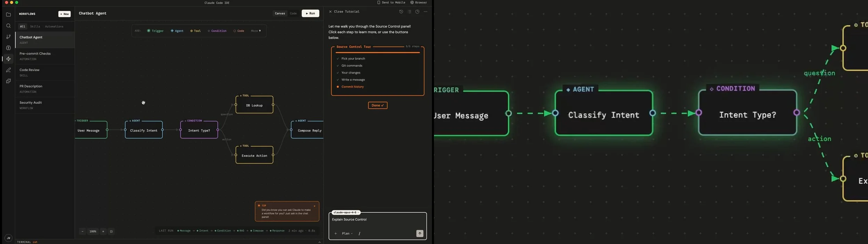Open the Source Control branch icon
The width and height of the screenshot is (868, 244).
8,37
